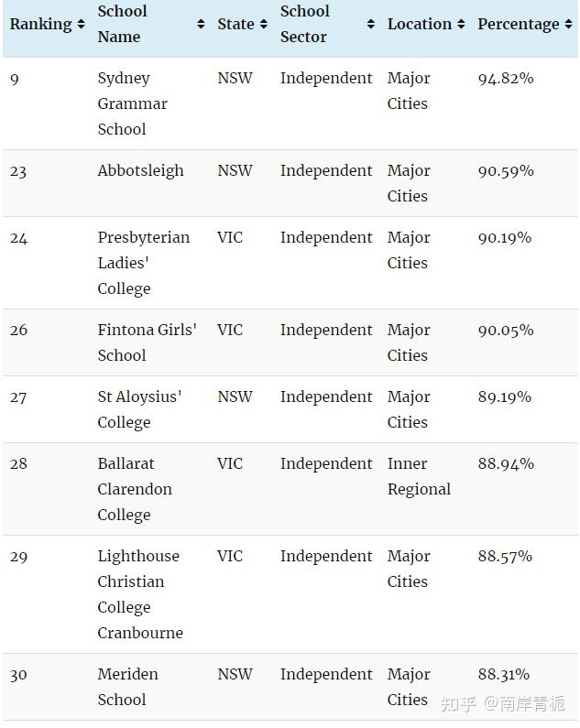Click sort arrows beside School Sector
This screenshot has height=728, width=580.
click(370, 24)
